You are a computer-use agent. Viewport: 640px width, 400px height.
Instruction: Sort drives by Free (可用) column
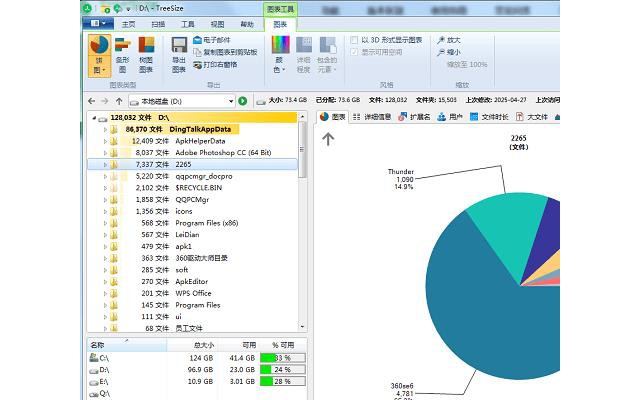tap(238, 345)
